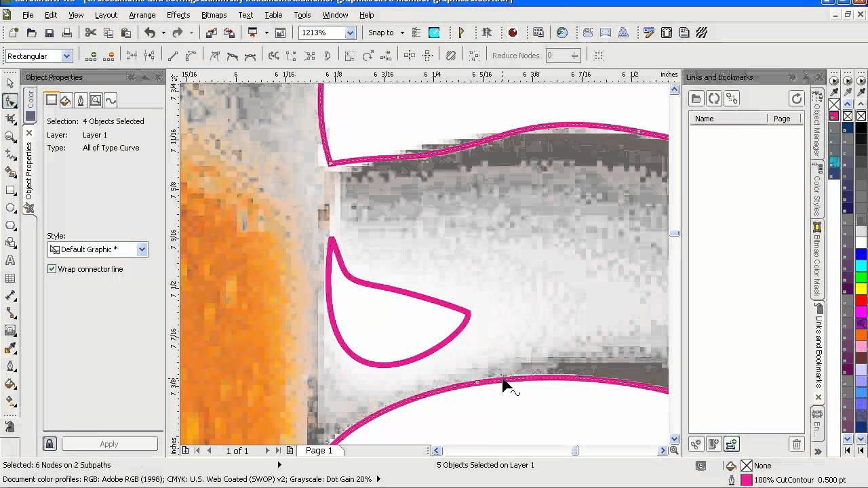Viewport: 868px width, 488px height.
Task: Select the Rectangle tool in toolbox
Action: click(x=10, y=190)
